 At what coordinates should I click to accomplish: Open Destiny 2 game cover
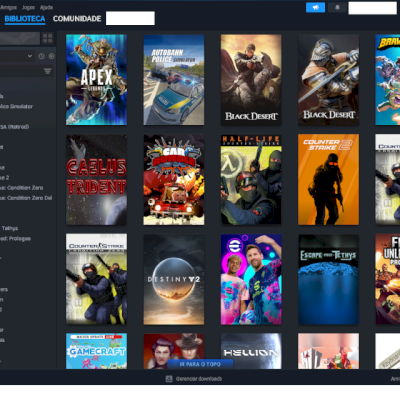174,279
